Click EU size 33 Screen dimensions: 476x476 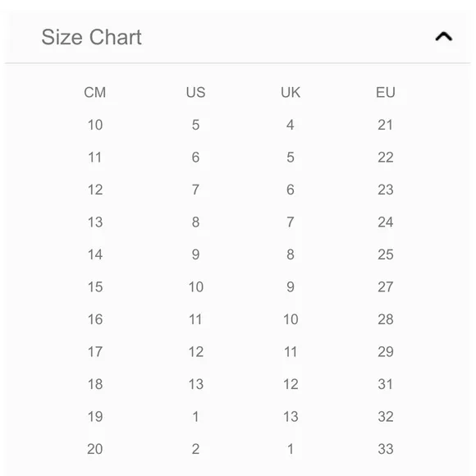click(386, 449)
